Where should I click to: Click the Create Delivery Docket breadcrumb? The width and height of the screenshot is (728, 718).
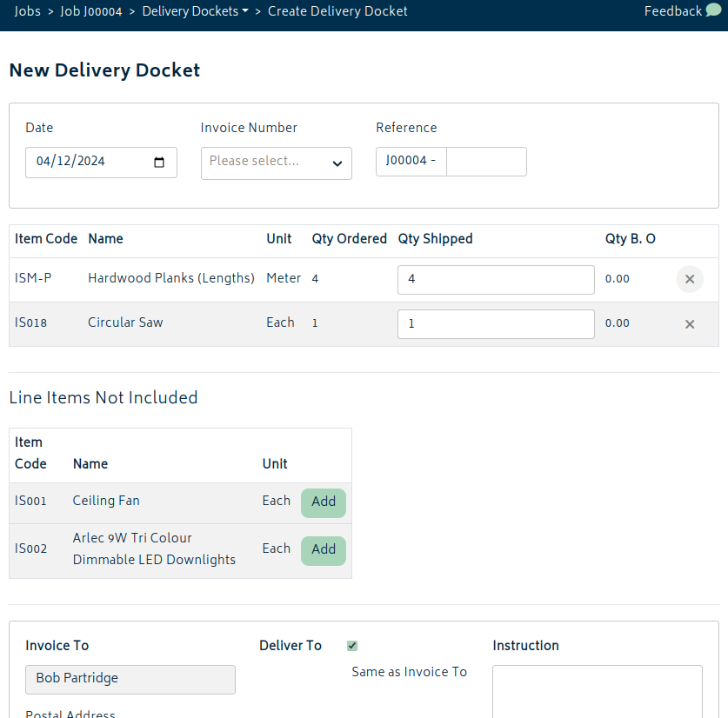click(337, 11)
